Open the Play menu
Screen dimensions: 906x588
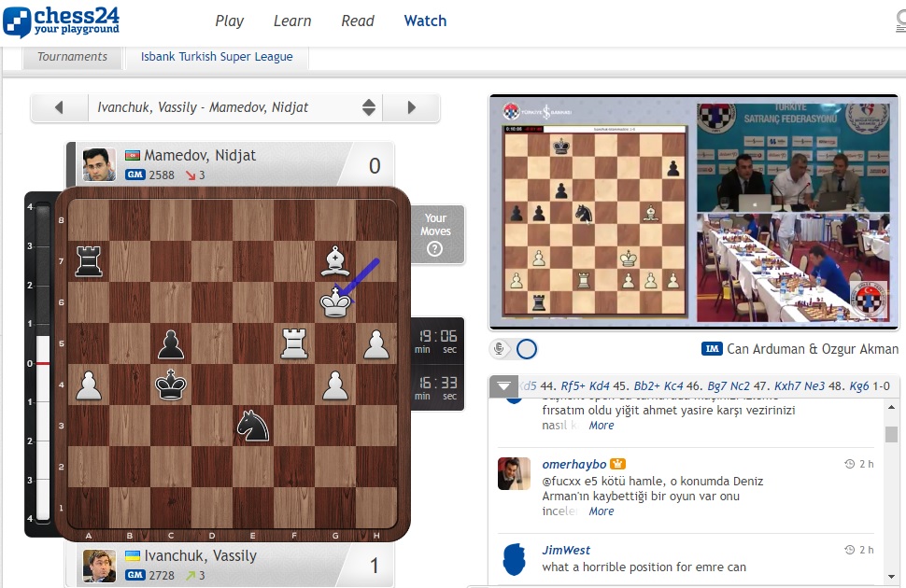[x=230, y=21]
